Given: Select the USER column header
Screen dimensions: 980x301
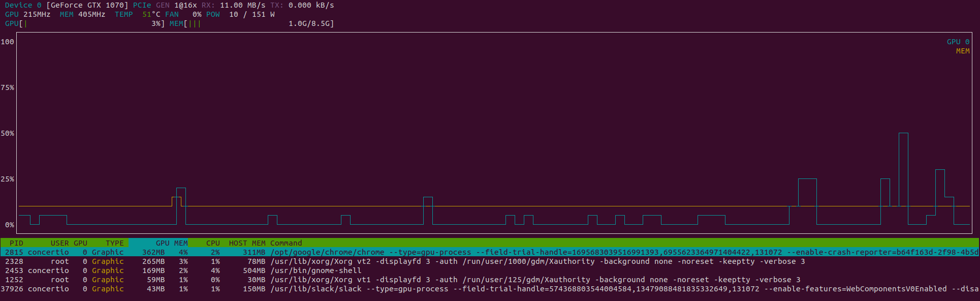Looking at the screenshot, I should [x=59, y=243].
